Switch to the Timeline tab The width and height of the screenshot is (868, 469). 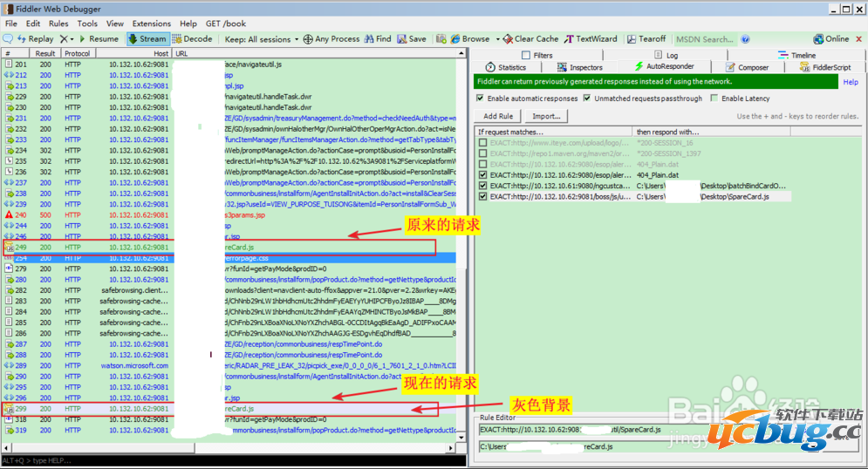click(x=796, y=55)
